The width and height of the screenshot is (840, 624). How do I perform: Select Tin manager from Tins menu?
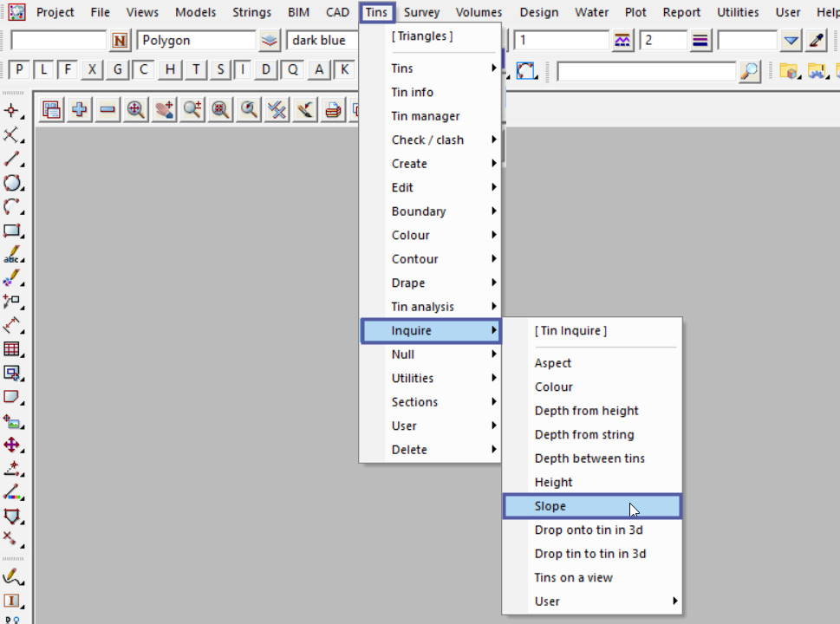(426, 116)
